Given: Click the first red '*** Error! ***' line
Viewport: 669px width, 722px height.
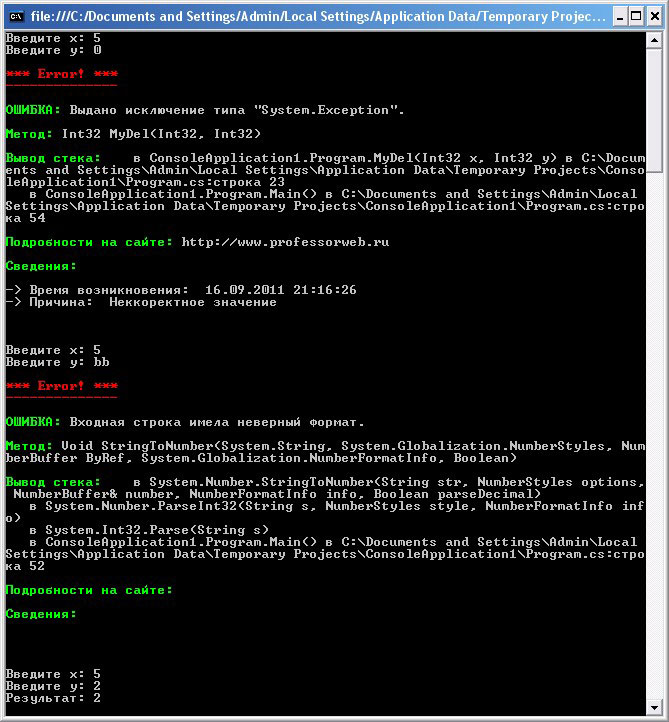Looking at the screenshot, I should tap(62, 74).
